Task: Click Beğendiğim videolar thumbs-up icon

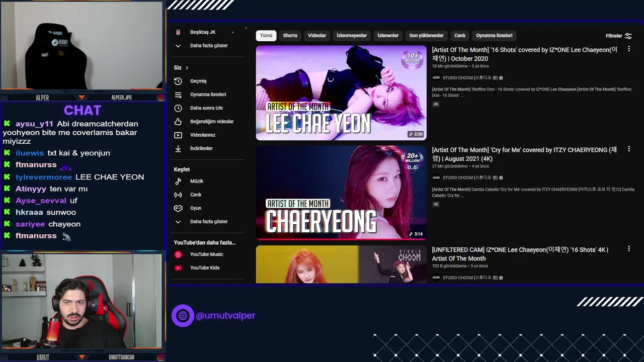Action: (x=178, y=121)
